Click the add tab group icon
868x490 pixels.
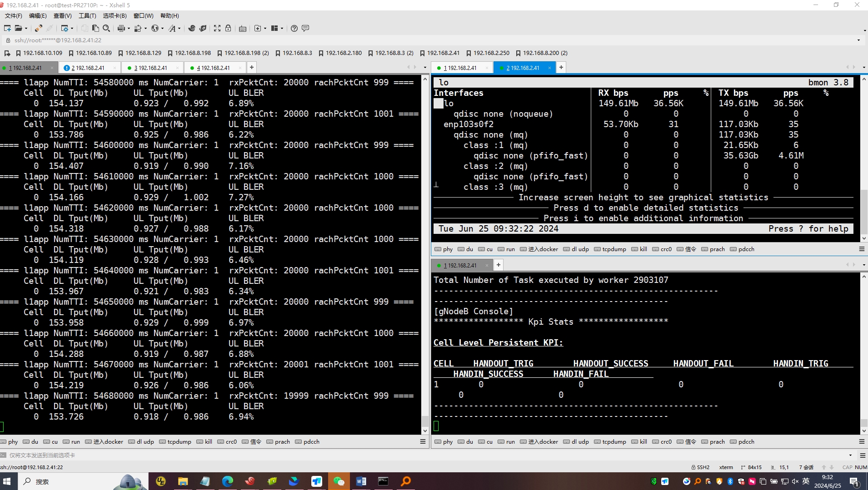coord(258,28)
